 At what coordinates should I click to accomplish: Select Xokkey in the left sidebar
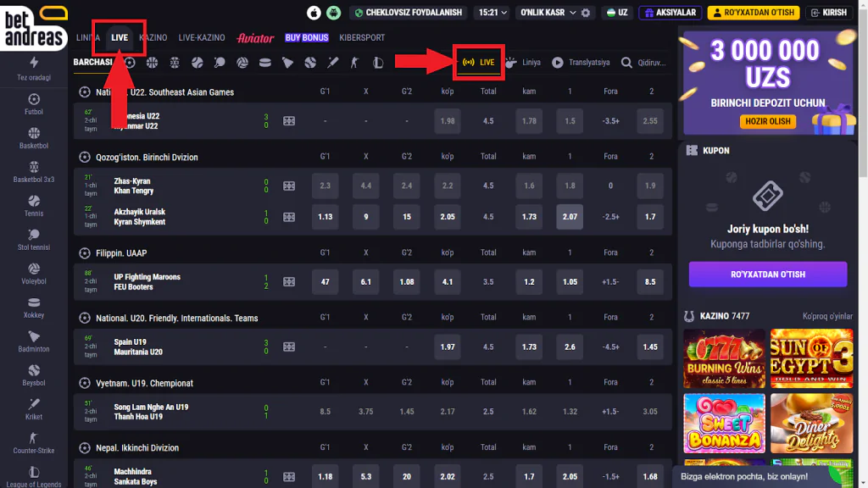pos(34,308)
